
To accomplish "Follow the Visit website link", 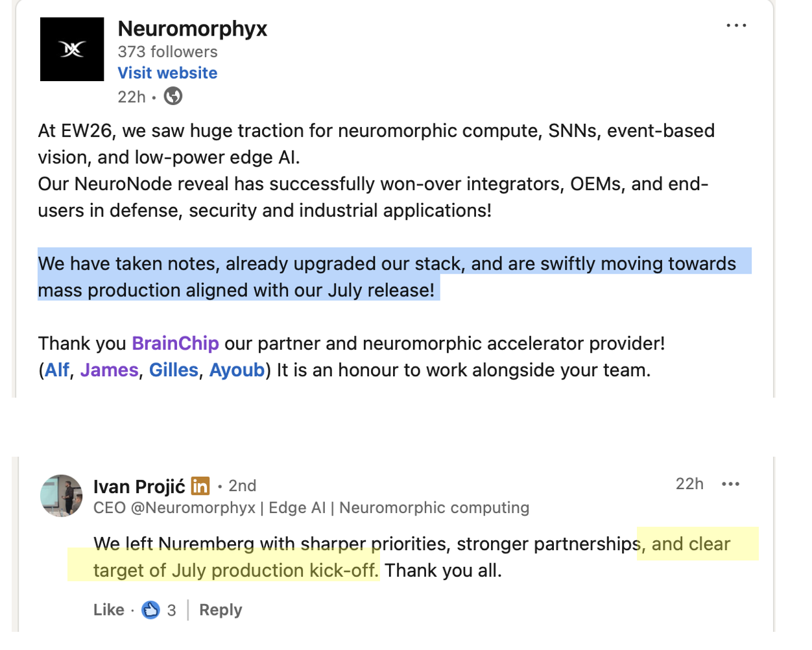I will [x=167, y=73].
